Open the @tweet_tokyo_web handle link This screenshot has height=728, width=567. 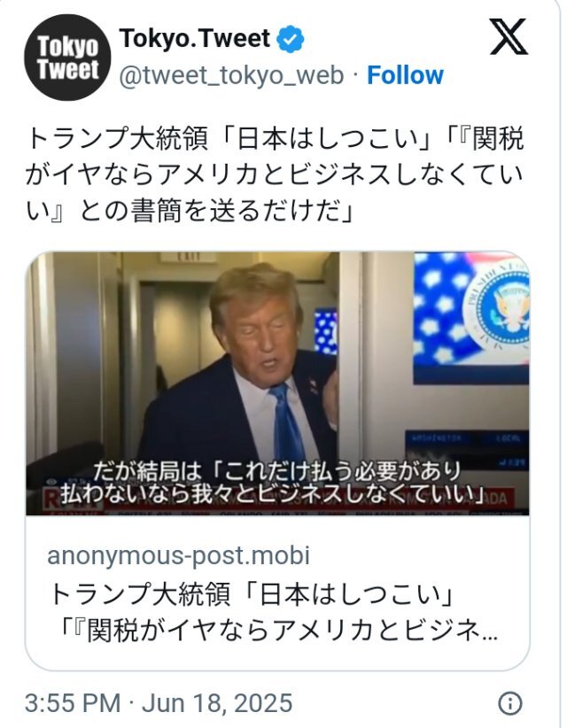point(231,75)
